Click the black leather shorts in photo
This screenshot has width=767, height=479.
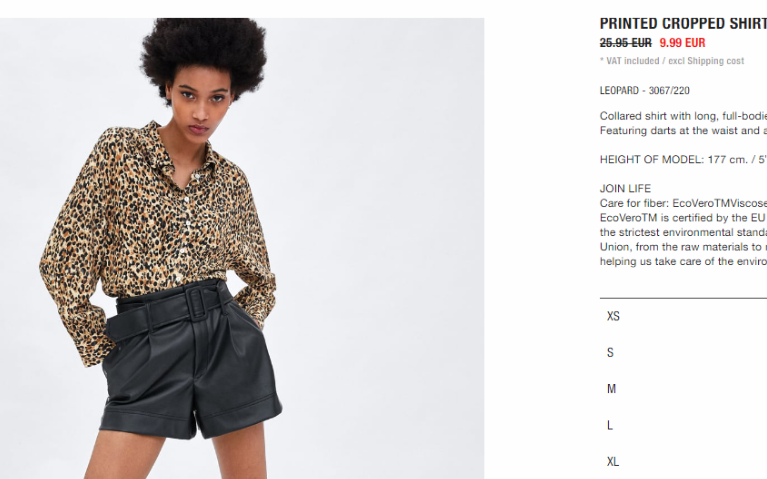click(x=191, y=362)
